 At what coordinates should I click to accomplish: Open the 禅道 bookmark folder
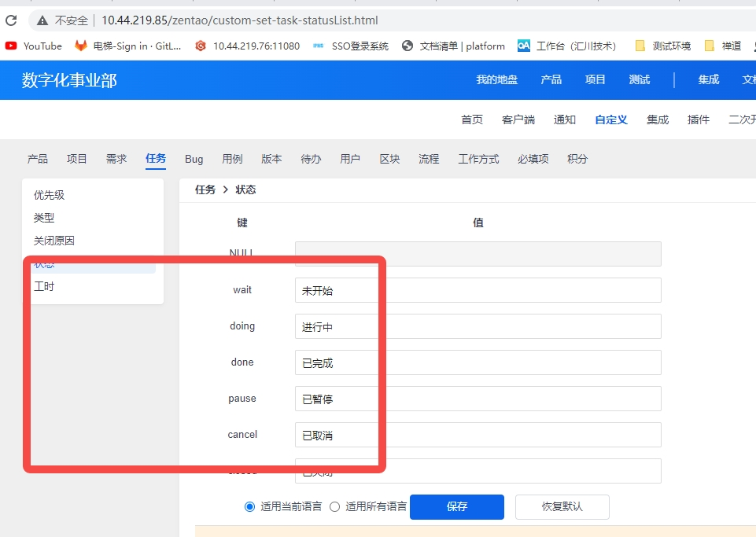tap(722, 46)
